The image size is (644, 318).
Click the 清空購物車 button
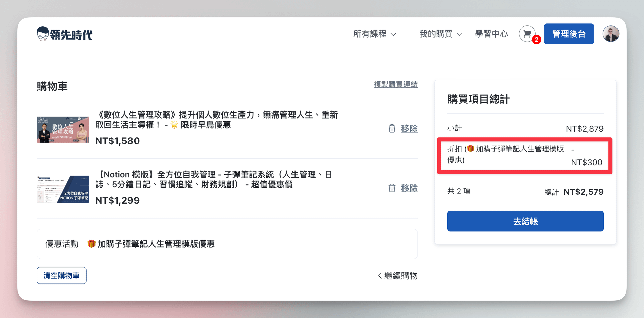click(x=61, y=275)
